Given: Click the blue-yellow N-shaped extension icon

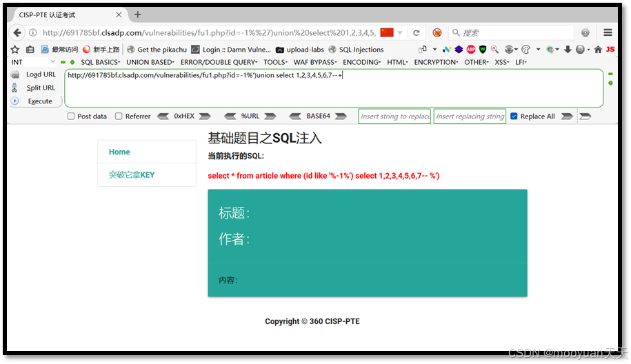Looking at the screenshot, I should (447, 50).
